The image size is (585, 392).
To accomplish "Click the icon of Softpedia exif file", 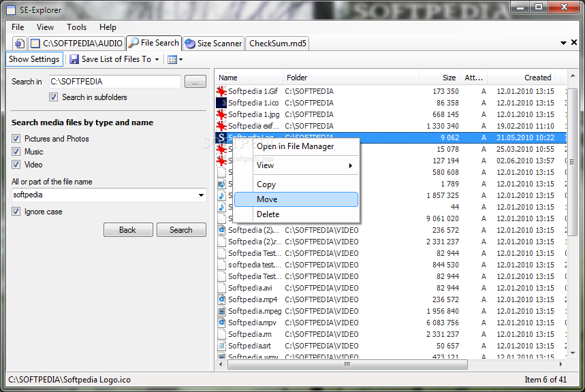I will click(221, 126).
